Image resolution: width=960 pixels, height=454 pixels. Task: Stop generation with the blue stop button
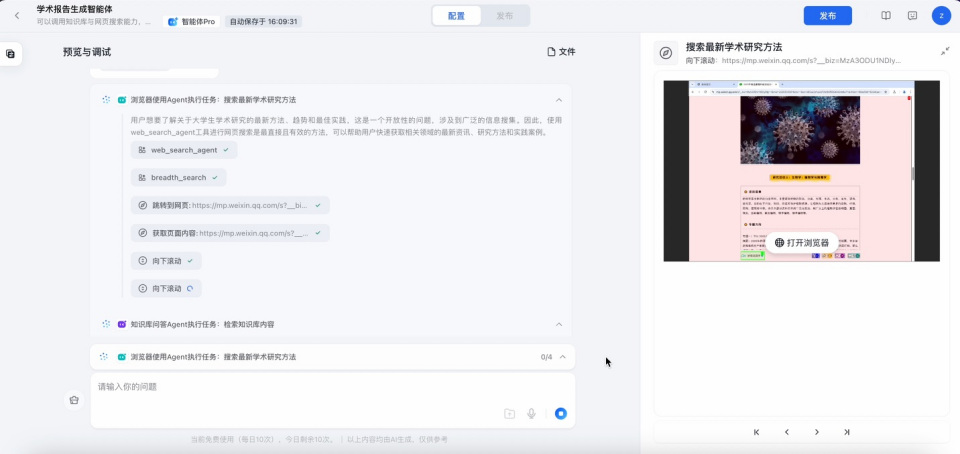tap(561, 414)
